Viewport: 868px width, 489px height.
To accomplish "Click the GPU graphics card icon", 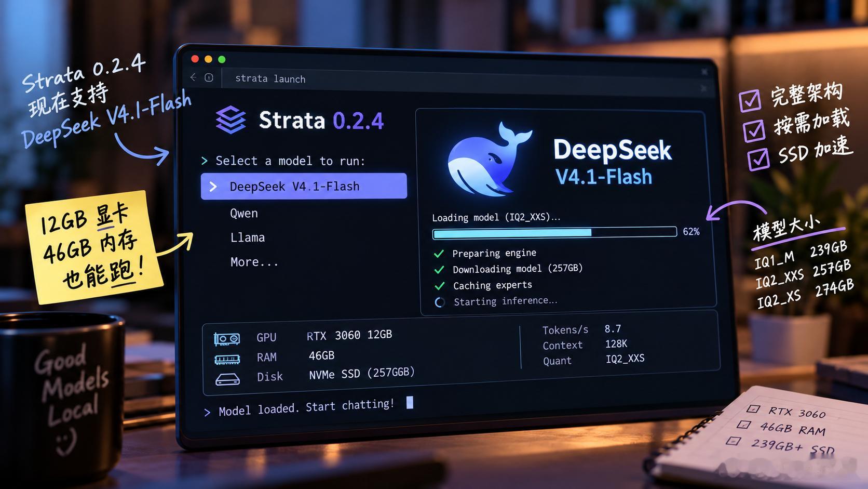I will pos(227,339).
